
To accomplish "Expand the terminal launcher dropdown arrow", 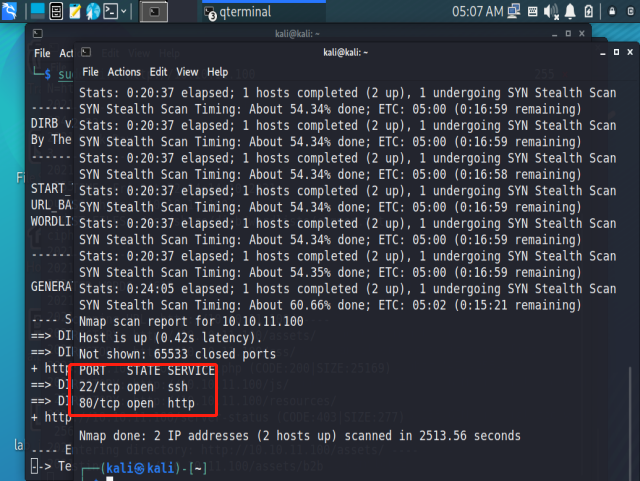I will [124, 11].
